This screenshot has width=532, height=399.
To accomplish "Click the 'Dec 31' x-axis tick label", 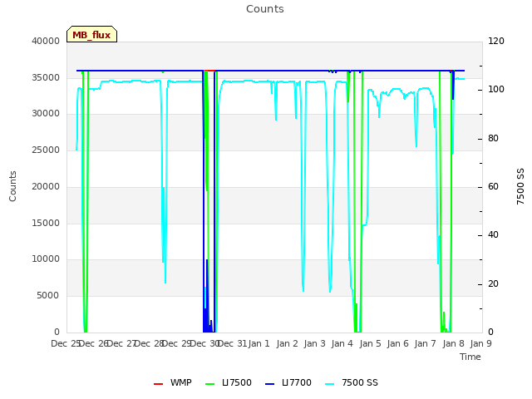I will tap(232, 343).
